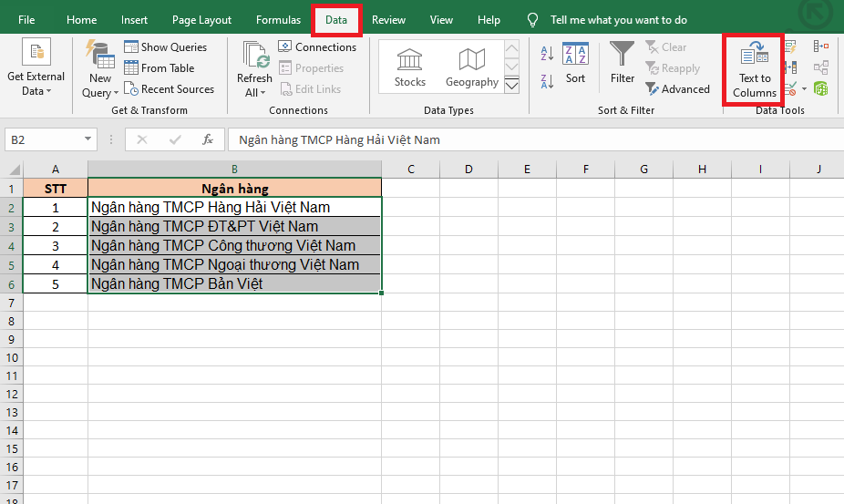Switch to the Formulas tab
The height and width of the screenshot is (504, 844).
click(x=278, y=20)
